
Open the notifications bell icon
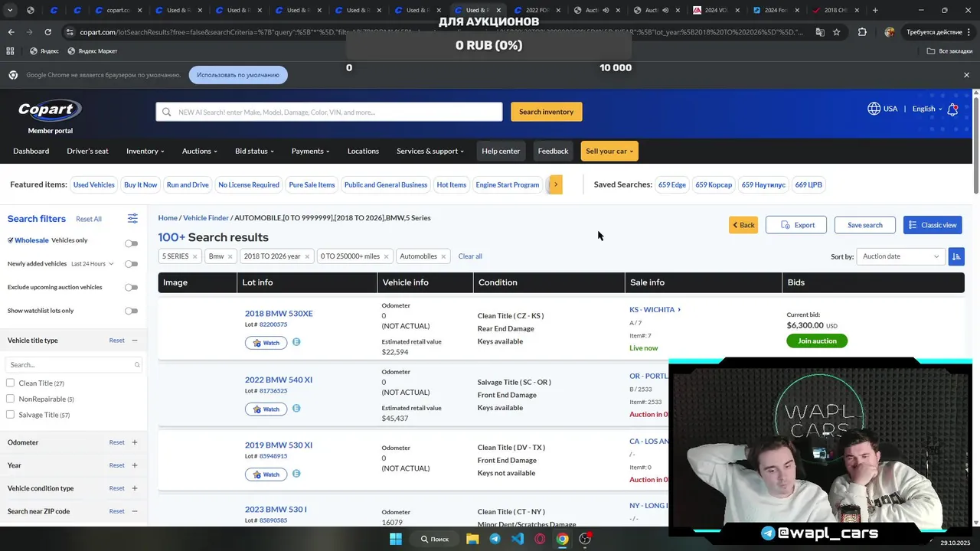(x=952, y=109)
